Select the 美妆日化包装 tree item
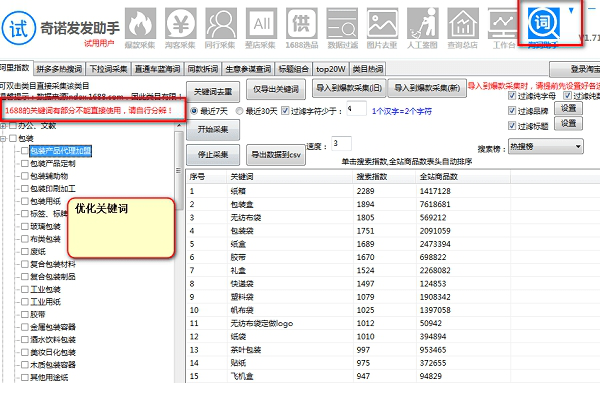Screen dimensions: 600x398 coord(53,352)
